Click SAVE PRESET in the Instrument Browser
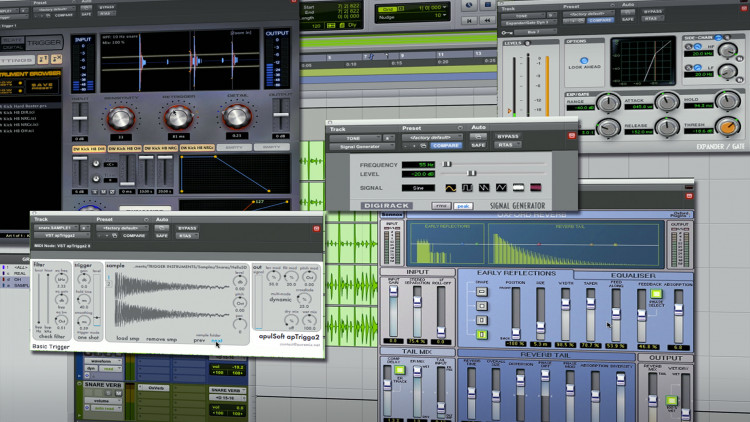 (42, 87)
